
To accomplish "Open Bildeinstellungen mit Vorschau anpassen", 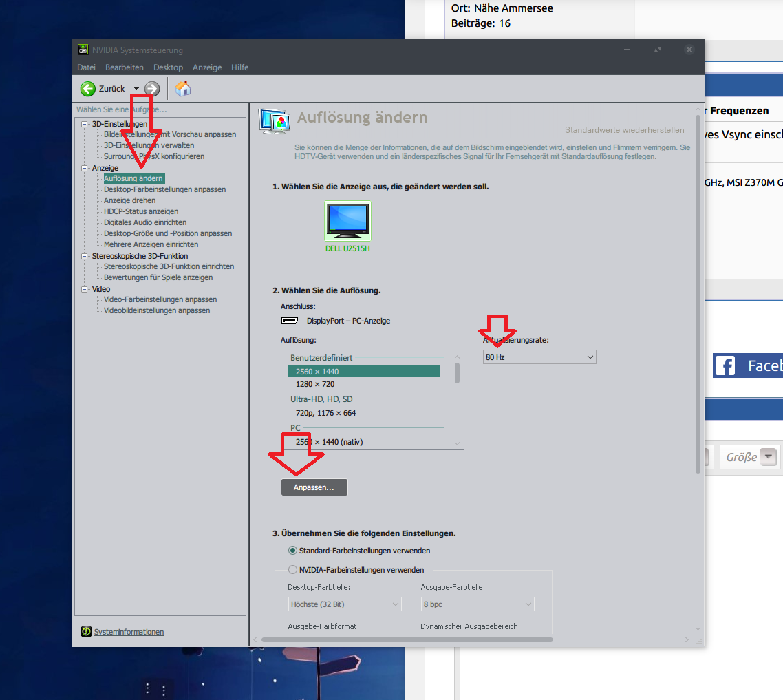I will [170, 134].
